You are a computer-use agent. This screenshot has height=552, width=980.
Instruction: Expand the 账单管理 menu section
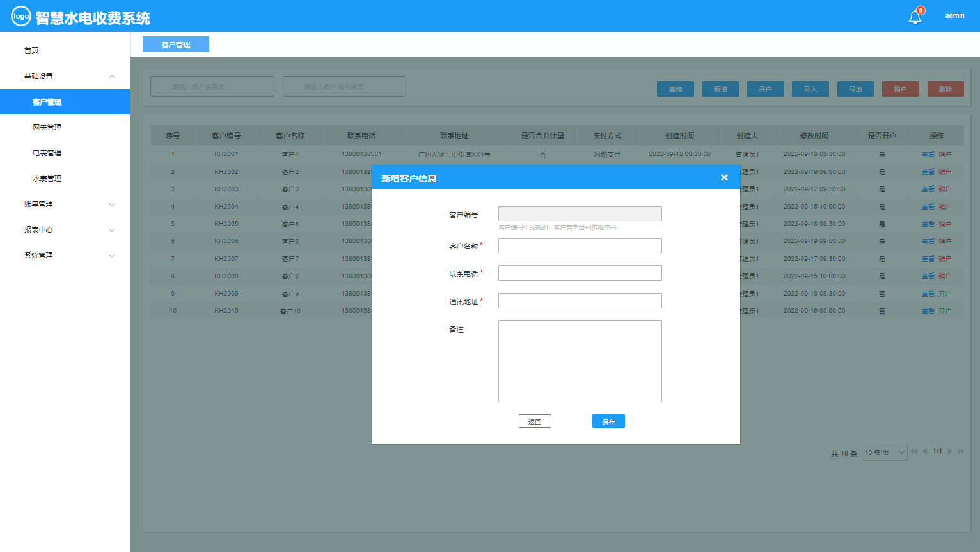tap(112, 204)
